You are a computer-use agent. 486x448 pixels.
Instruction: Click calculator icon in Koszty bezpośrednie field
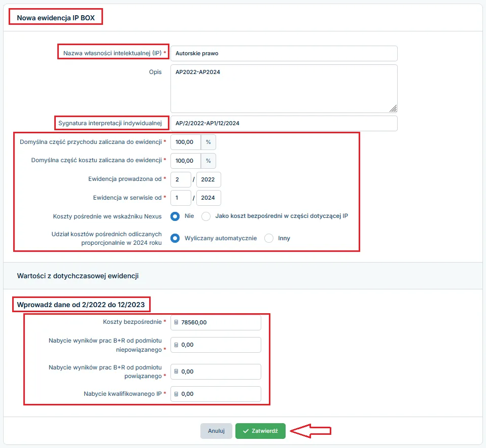click(176, 322)
